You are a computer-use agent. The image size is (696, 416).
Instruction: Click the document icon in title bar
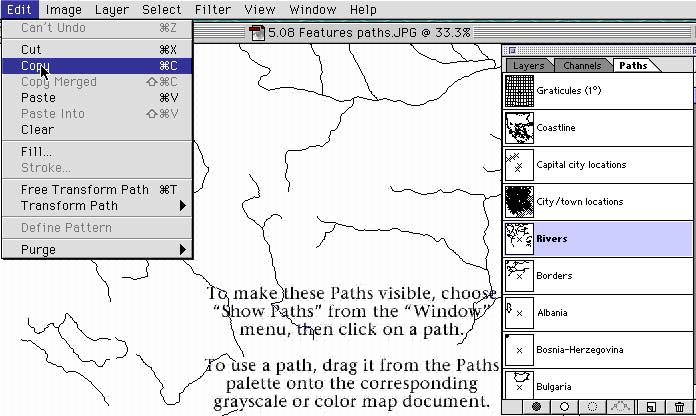258,32
